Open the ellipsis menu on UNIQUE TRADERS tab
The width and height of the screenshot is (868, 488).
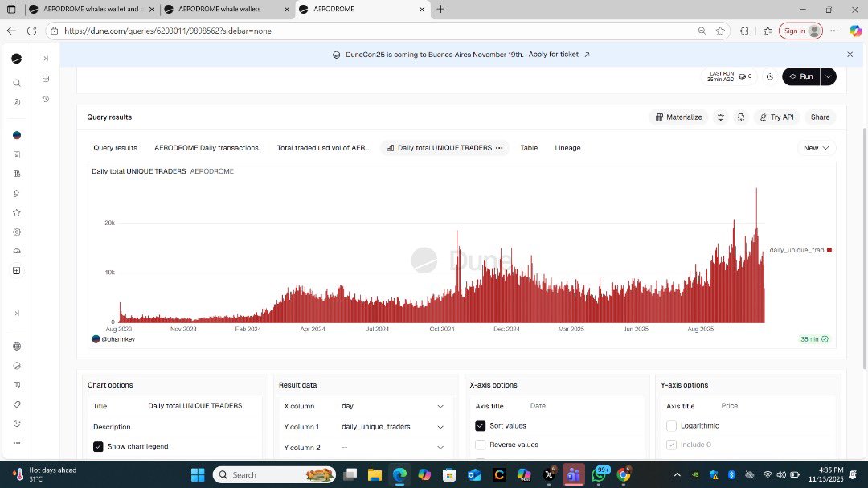pos(499,148)
